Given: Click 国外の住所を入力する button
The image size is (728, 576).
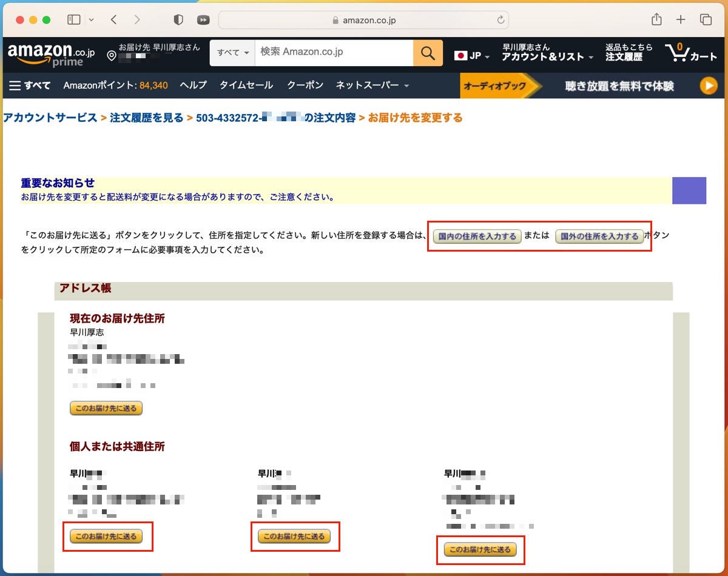Looking at the screenshot, I should click(599, 236).
